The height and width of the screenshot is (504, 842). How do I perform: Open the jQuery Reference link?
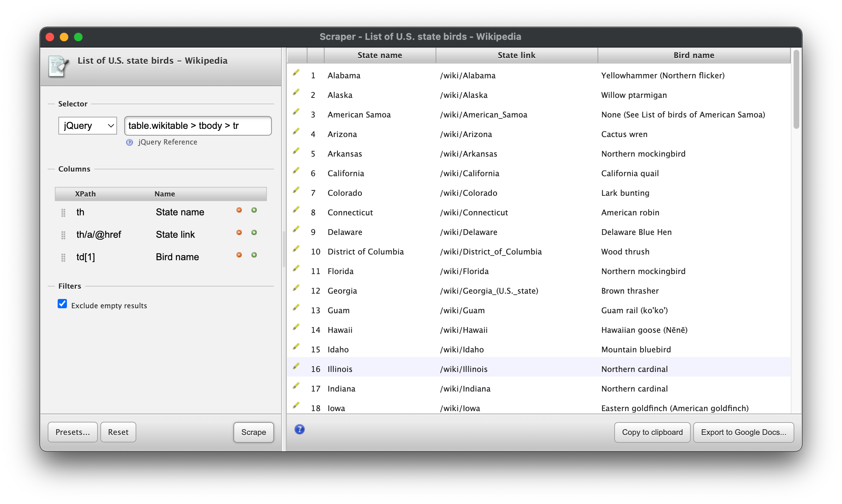click(x=167, y=142)
